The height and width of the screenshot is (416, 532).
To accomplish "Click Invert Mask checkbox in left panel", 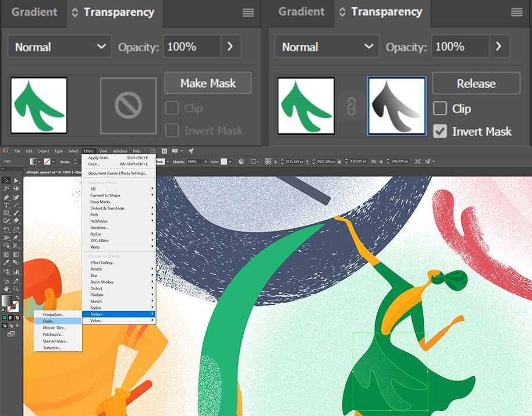I will (172, 131).
